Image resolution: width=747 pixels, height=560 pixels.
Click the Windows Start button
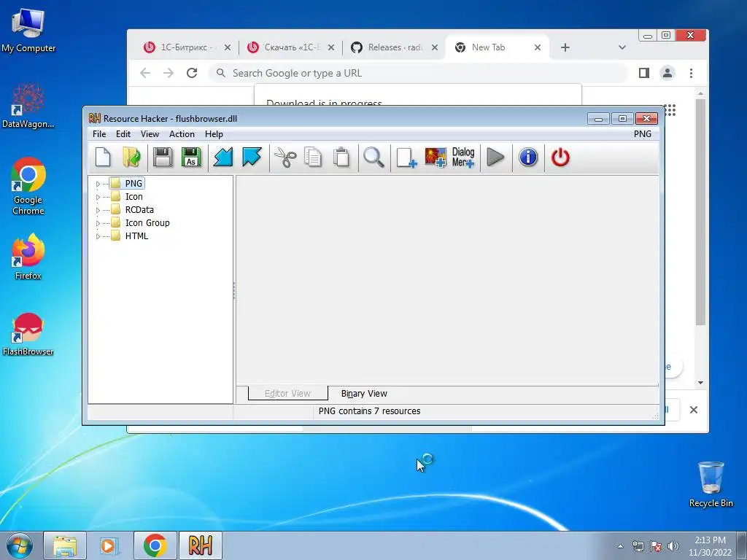20,545
